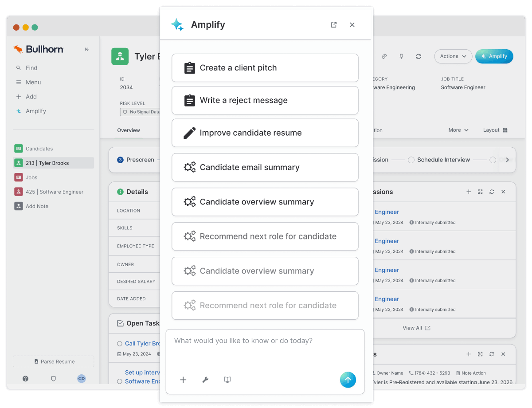Open the CD user avatar
The image size is (532, 408).
(x=81, y=379)
